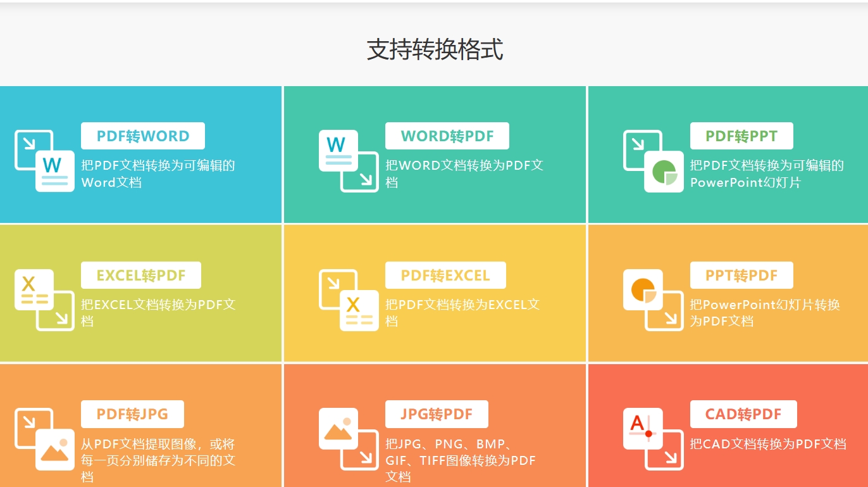Select the EXCEL转PDF button
The image size is (868, 487).
(141, 275)
